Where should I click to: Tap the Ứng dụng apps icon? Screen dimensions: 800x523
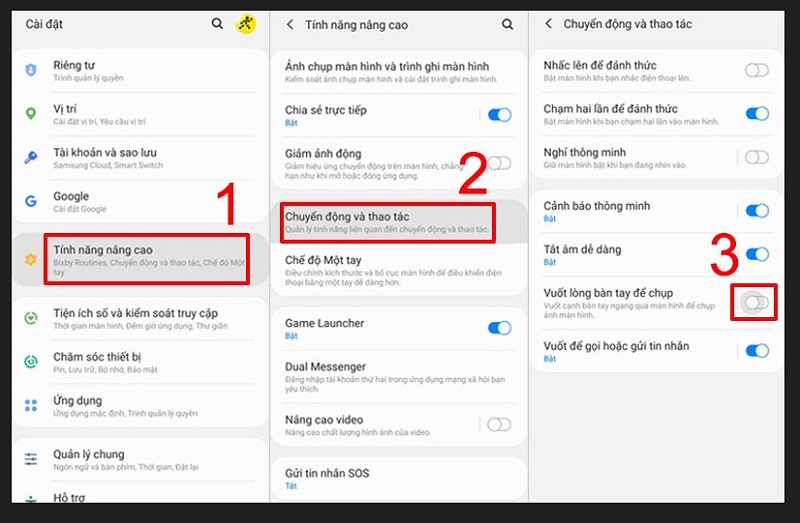tap(31, 405)
